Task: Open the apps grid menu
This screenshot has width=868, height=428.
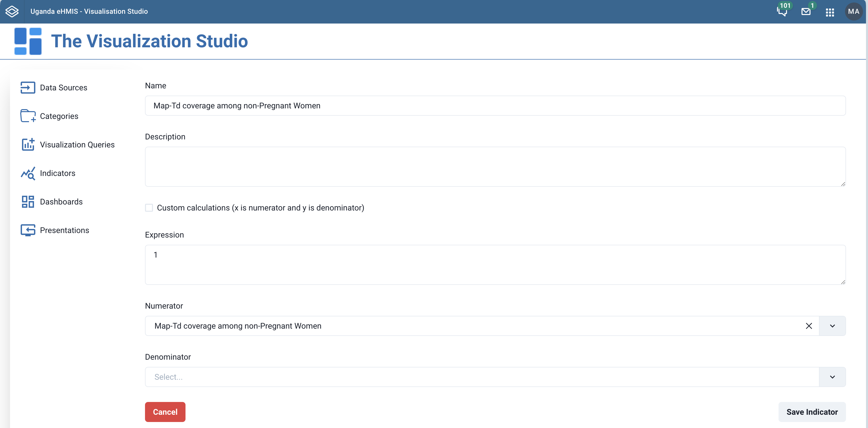Action: (829, 12)
